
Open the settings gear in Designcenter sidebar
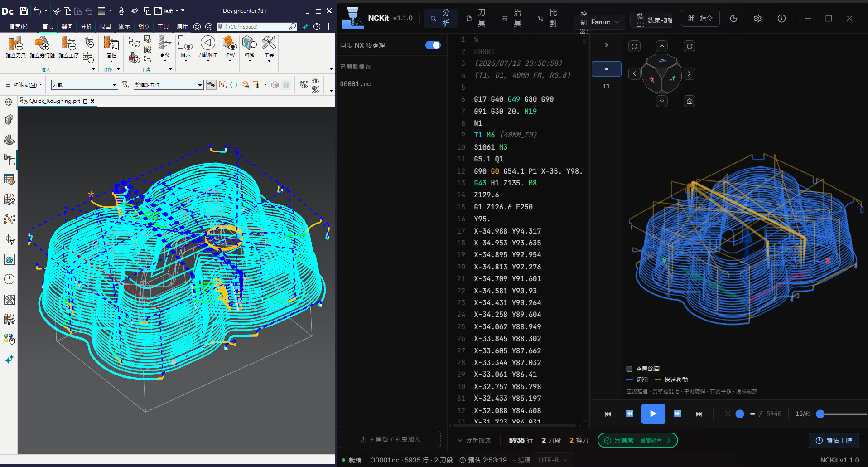[x=9, y=102]
